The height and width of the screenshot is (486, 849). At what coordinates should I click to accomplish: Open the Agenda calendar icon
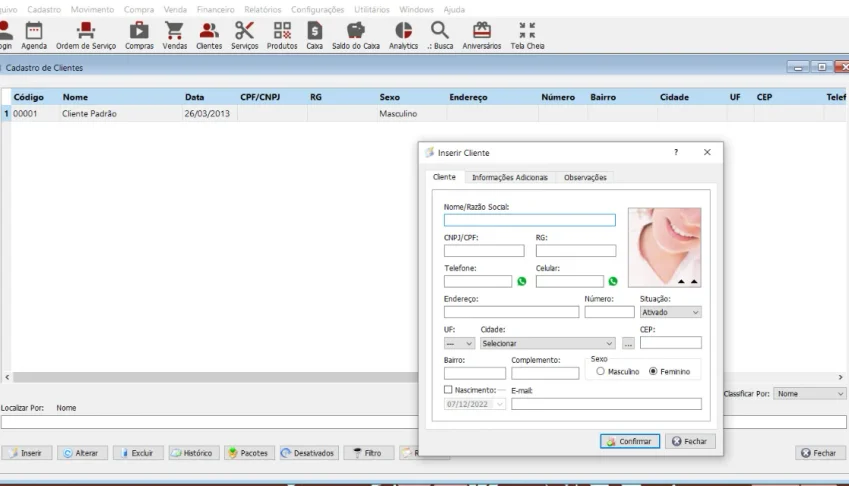pyautogui.click(x=34, y=31)
